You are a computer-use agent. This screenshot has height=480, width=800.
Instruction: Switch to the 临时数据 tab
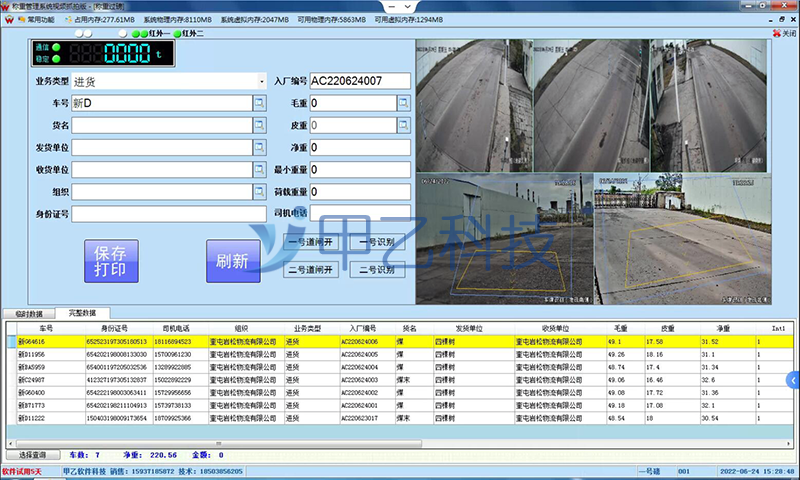click(x=28, y=313)
